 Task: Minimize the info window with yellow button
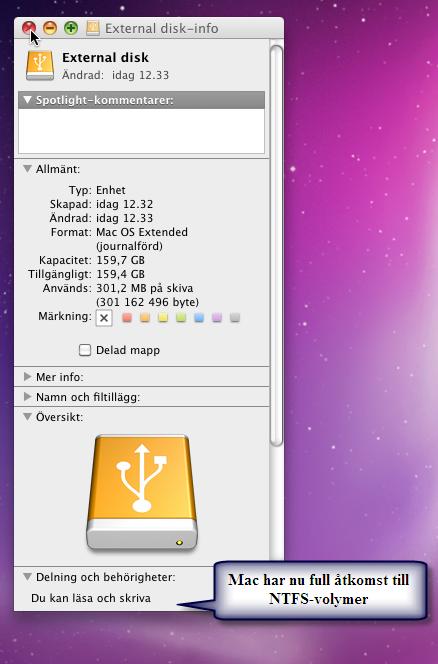(x=50, y=28)
